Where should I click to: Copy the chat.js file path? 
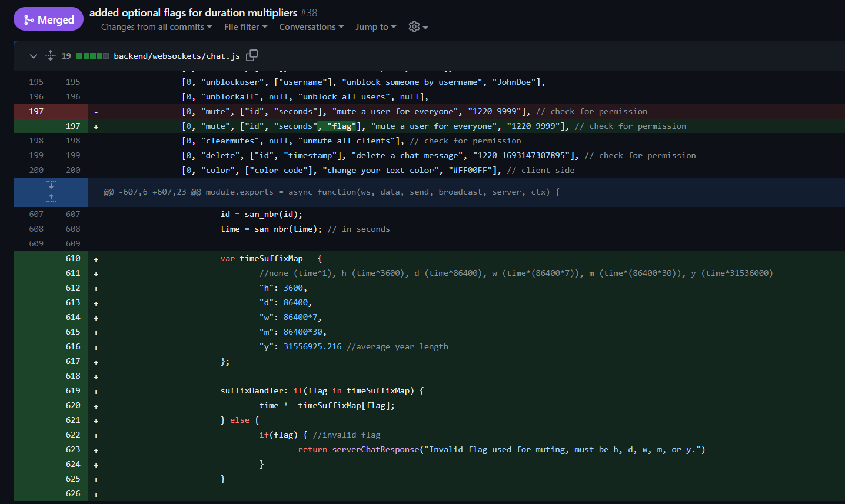(252, 55)
